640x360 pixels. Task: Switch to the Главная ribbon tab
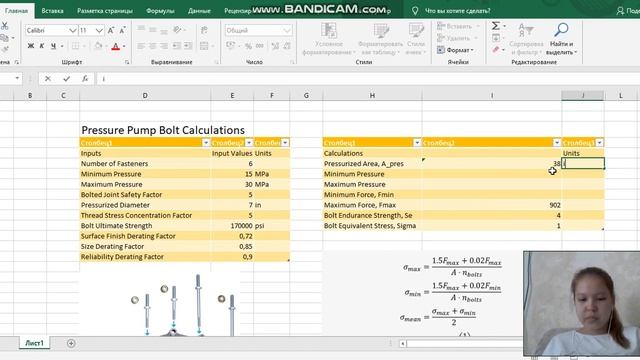pos(16,11)
